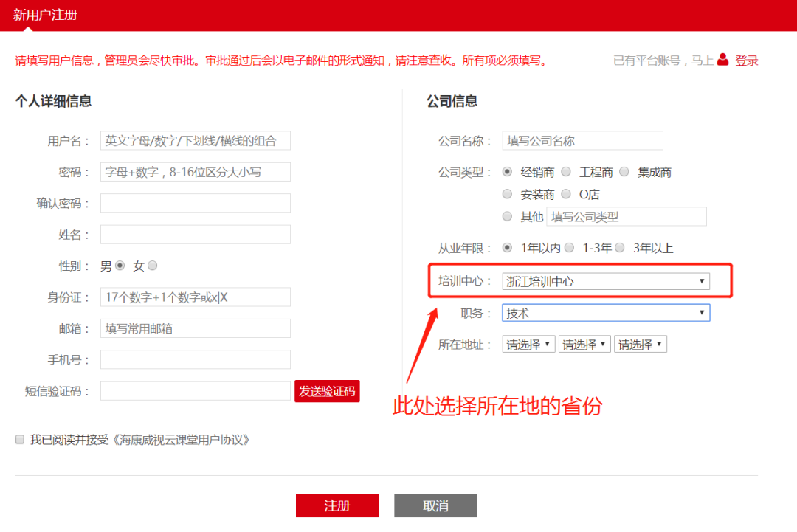Click the grey 取消 button
Screen dimensions: 797x532
[x=435, y=505]
